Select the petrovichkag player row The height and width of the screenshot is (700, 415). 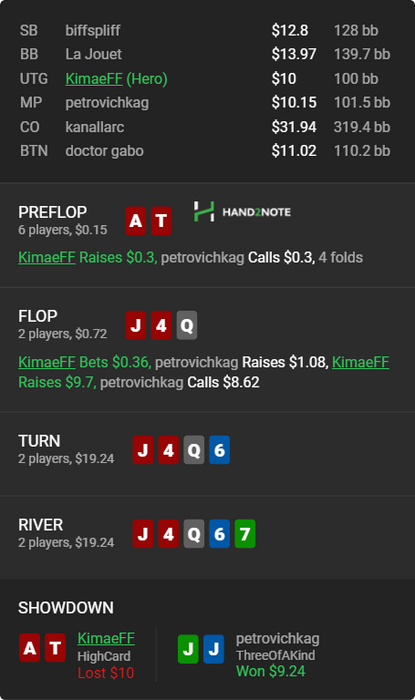click(205, 103)
